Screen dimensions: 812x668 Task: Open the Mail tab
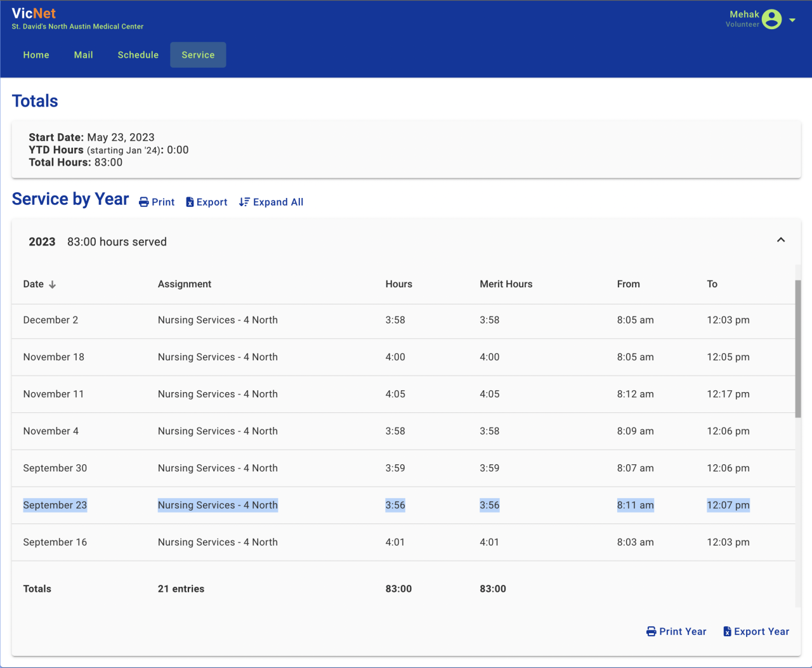coord(83,55)
